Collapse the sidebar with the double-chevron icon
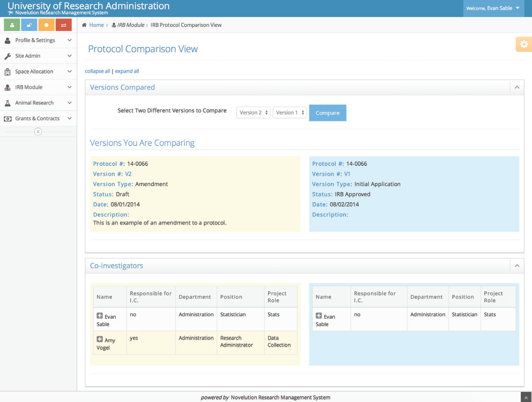Viewport: 532px width, 402px height. click(x=38, y=132)
